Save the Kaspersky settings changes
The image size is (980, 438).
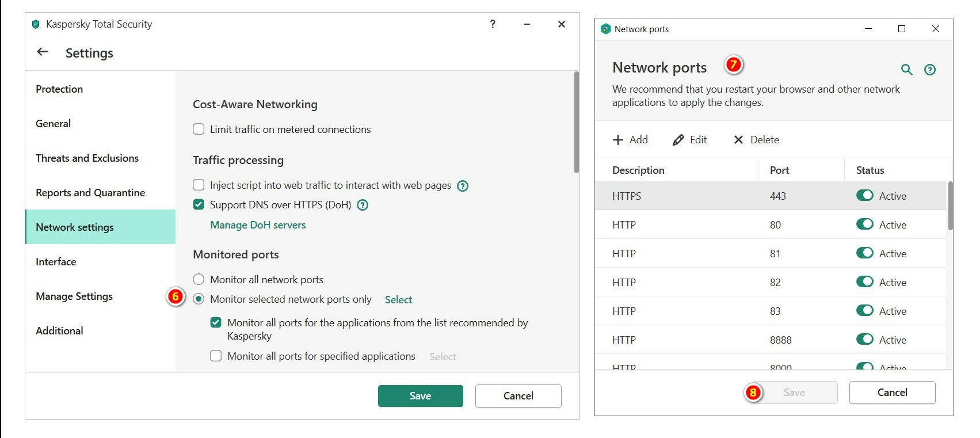coord(420,396)
